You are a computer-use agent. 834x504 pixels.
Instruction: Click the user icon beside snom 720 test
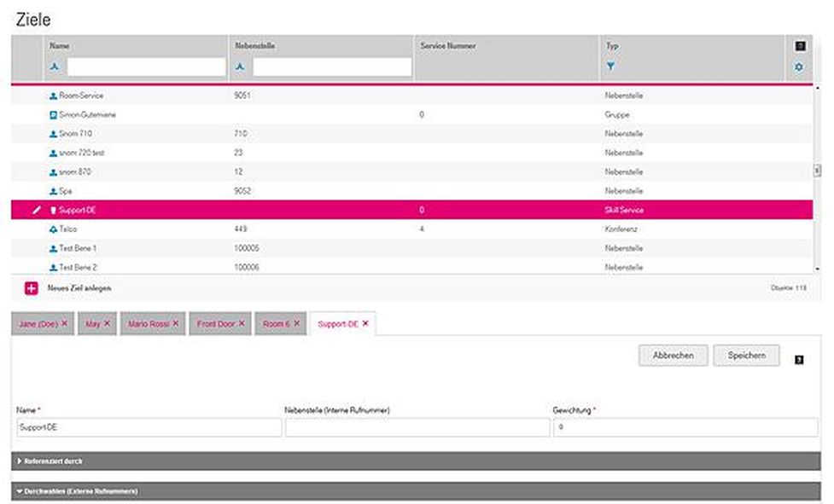click(53, 154)
